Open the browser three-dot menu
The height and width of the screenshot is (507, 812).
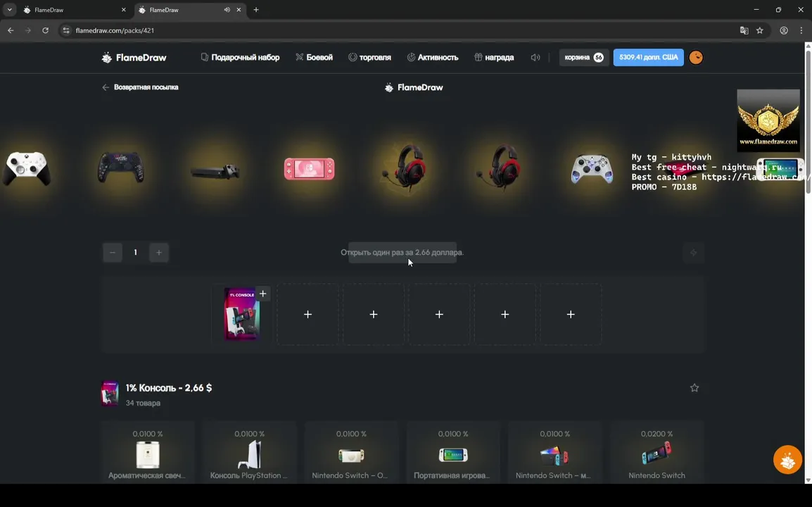pos(801,30)
